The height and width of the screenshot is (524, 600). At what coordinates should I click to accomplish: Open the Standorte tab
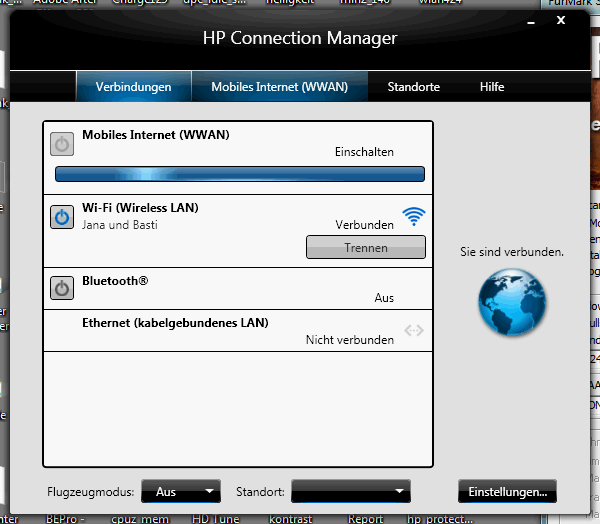[414, 87]
